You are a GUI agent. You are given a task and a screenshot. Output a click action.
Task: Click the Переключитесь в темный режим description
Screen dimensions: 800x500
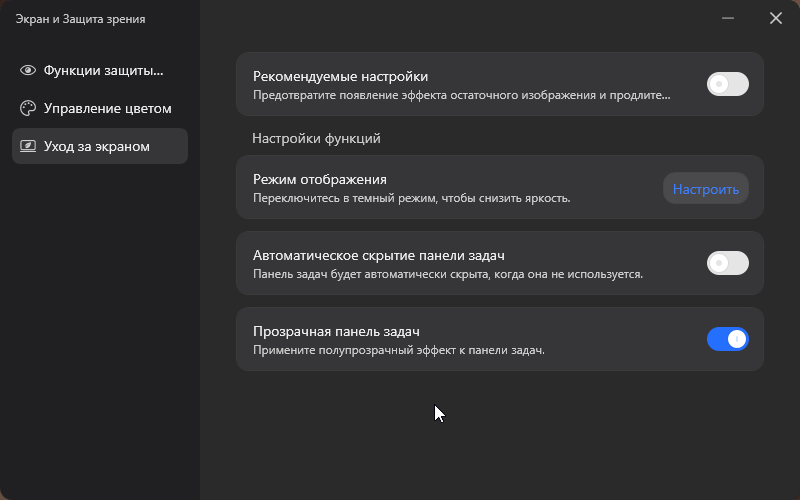(x=411, y=198)
